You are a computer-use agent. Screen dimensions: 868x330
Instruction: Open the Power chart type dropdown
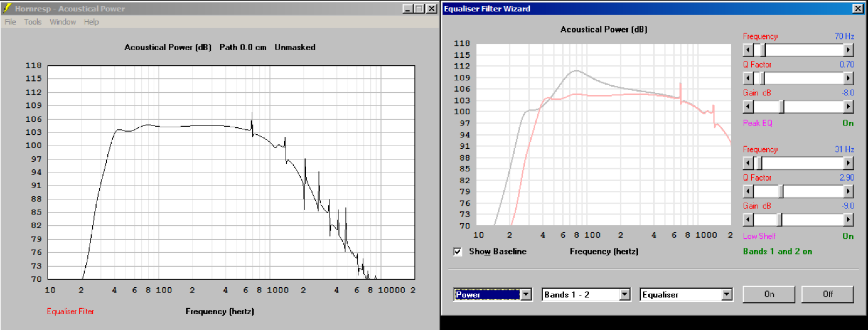point(526,295)
